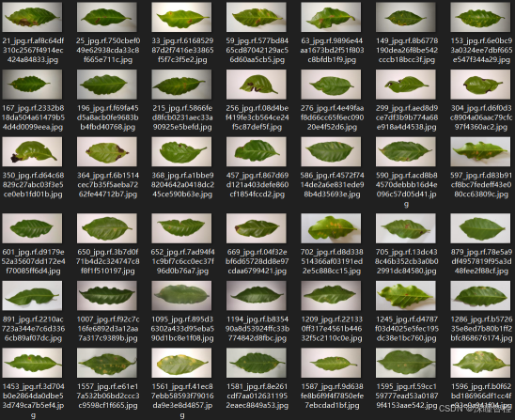
Task: Click file name starting 669_jpg.rf.04f32e
Action: pos(257,261)
